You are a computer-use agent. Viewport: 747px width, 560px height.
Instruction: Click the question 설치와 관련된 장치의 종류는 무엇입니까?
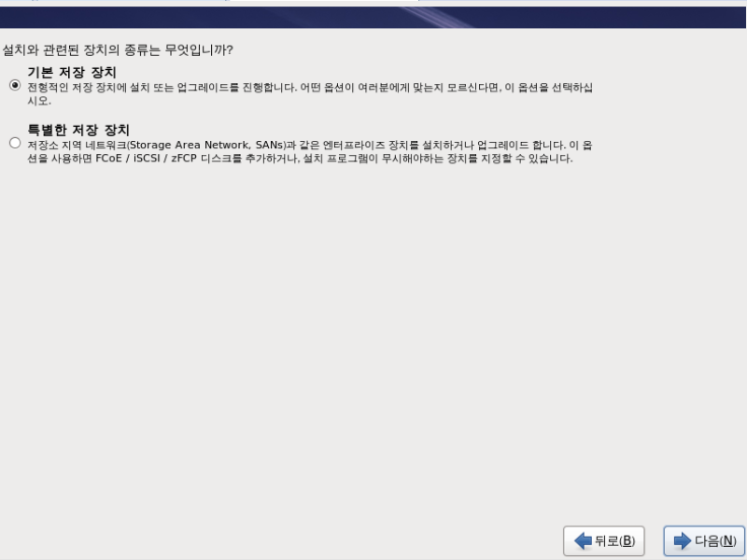pos(118,50)
